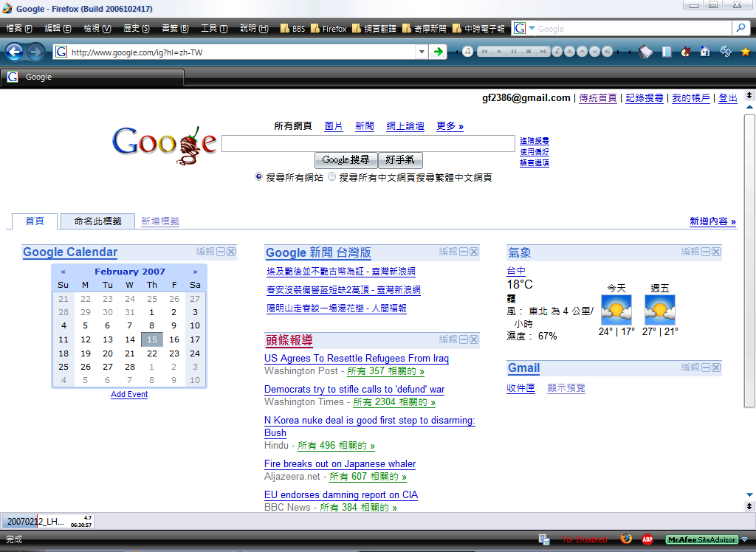Click the browser Back arrow button
Screen dimensions: 756x552
click(x=14, y=52)
